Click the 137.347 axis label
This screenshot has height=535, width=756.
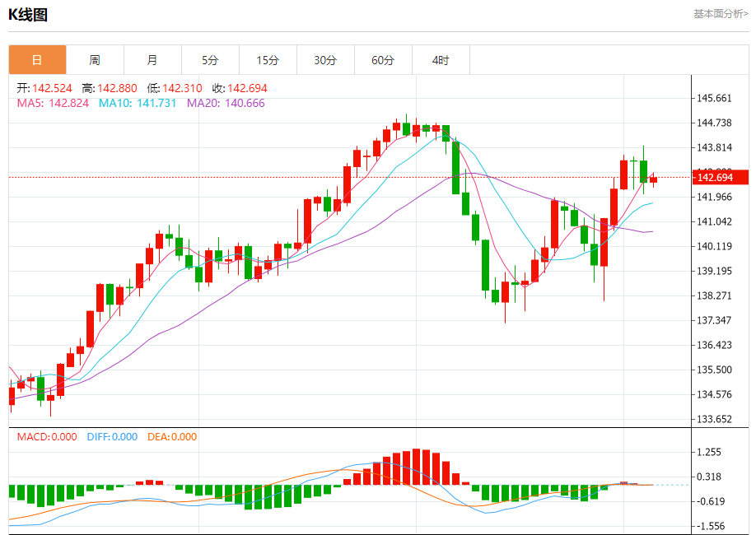click(x=714, y=320)
